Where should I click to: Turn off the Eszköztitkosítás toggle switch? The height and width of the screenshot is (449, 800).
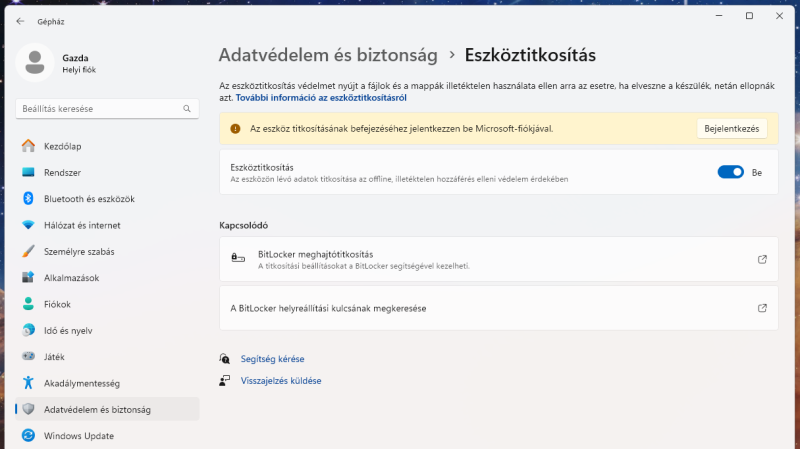coord(730,172)
